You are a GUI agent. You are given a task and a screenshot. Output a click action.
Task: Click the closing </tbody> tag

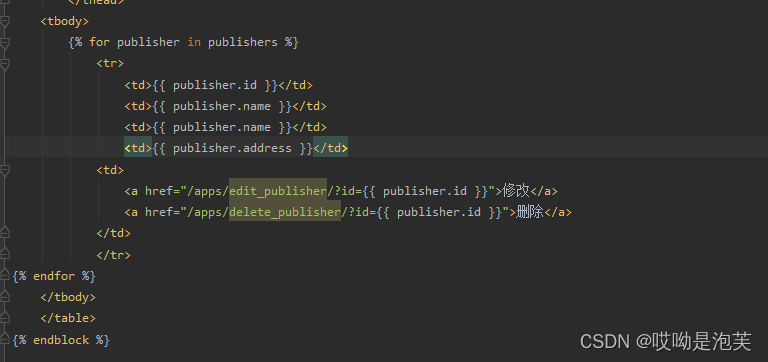click(68, 297)
